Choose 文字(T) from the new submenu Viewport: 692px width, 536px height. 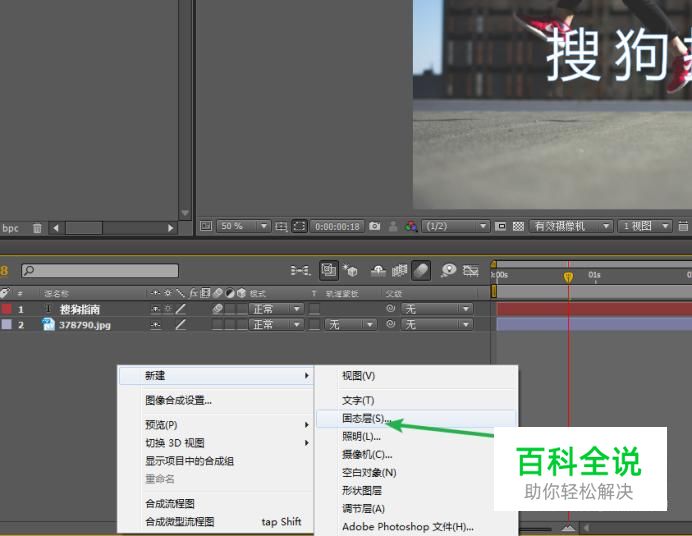(x=358, y=400)
